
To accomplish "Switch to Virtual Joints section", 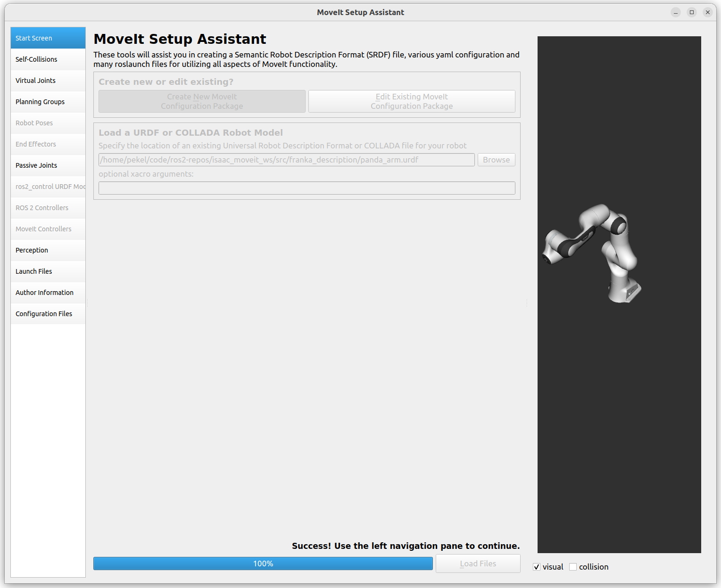I will 48,81.
